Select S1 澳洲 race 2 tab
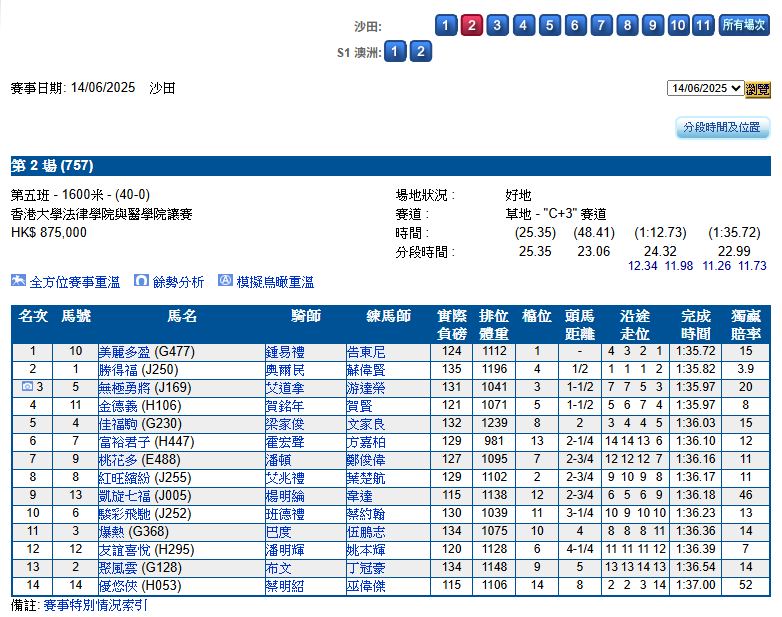782x617 pixels. coord(420,51)
